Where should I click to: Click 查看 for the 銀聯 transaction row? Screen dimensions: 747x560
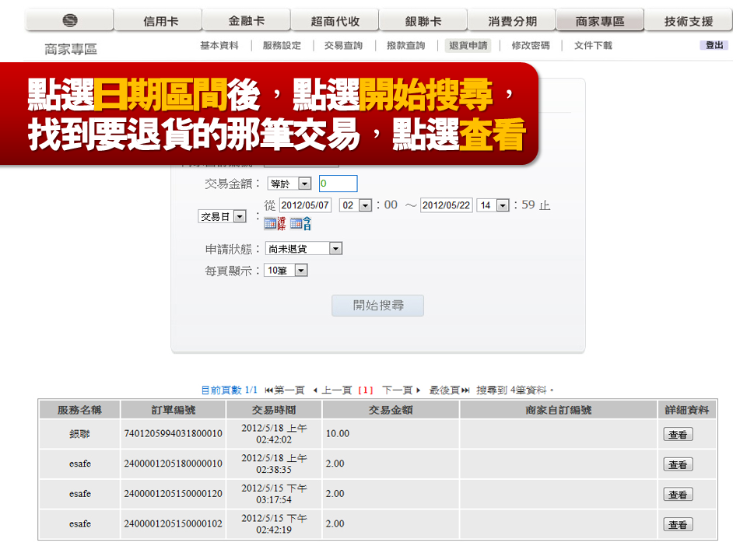[x=677, y=433]
